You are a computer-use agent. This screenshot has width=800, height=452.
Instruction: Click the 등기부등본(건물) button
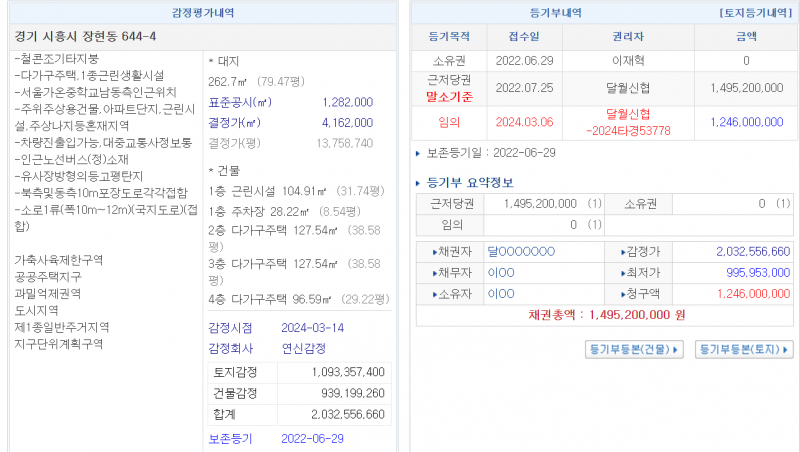(x=634, y=350)
